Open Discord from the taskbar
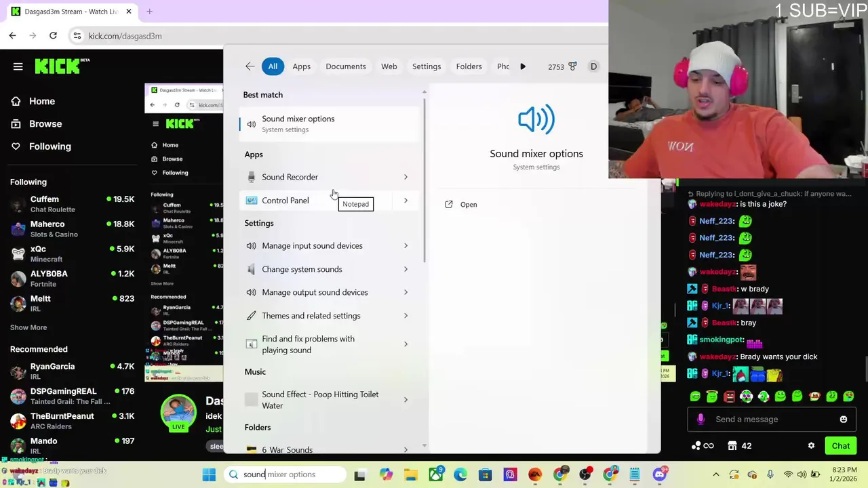 (x=660, y=474)
